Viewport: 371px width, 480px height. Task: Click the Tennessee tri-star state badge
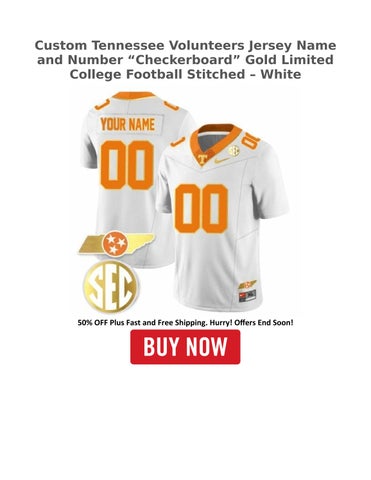tap(116, 242)
